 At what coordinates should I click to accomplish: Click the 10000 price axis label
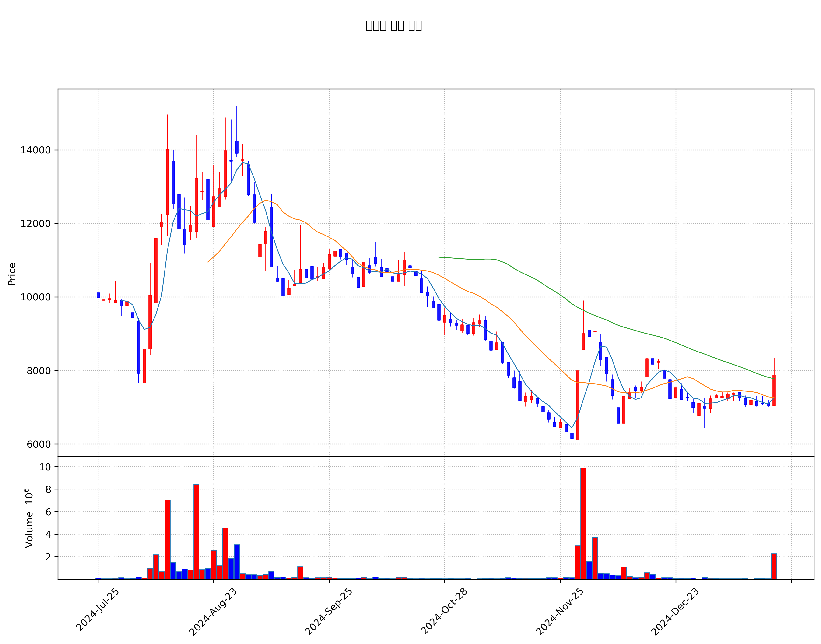click(x=35, y=297)
